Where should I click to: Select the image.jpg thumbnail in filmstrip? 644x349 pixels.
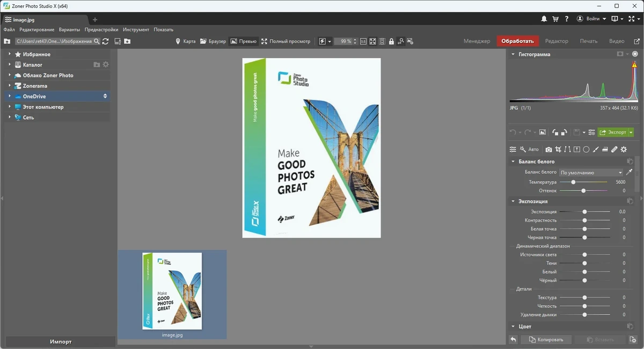click(x=172, y=294)
